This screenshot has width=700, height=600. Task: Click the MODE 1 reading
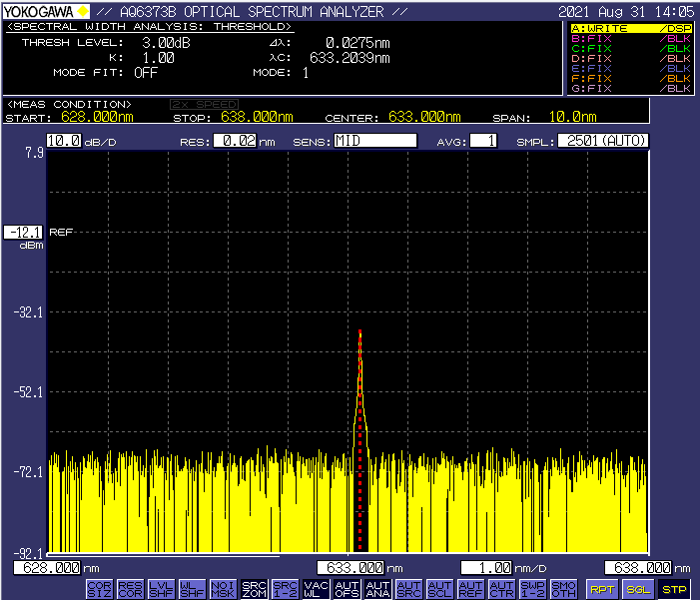click(x=306, y=72)
